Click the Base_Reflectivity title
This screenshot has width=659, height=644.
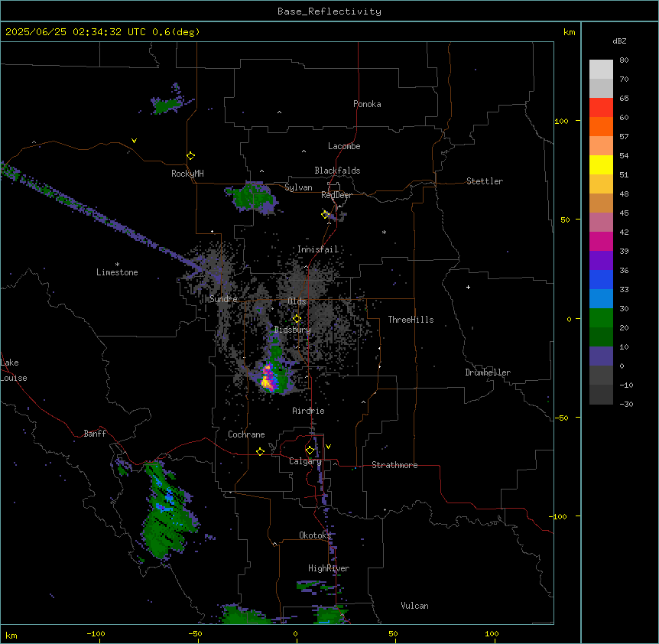(329, 11)
